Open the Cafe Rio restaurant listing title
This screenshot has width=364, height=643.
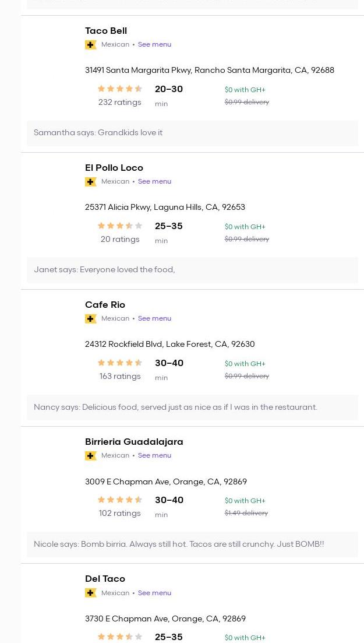pyautogui.click(x=105, y=305)
